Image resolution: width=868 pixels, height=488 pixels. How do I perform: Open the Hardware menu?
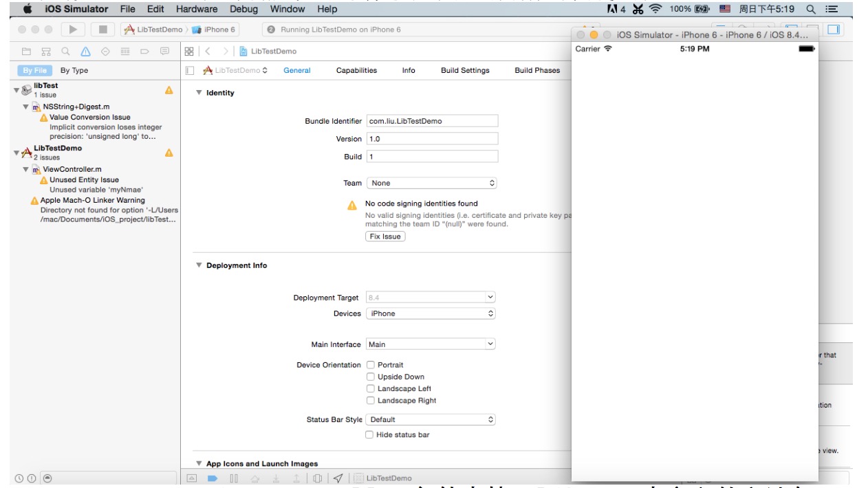point(197,9)
